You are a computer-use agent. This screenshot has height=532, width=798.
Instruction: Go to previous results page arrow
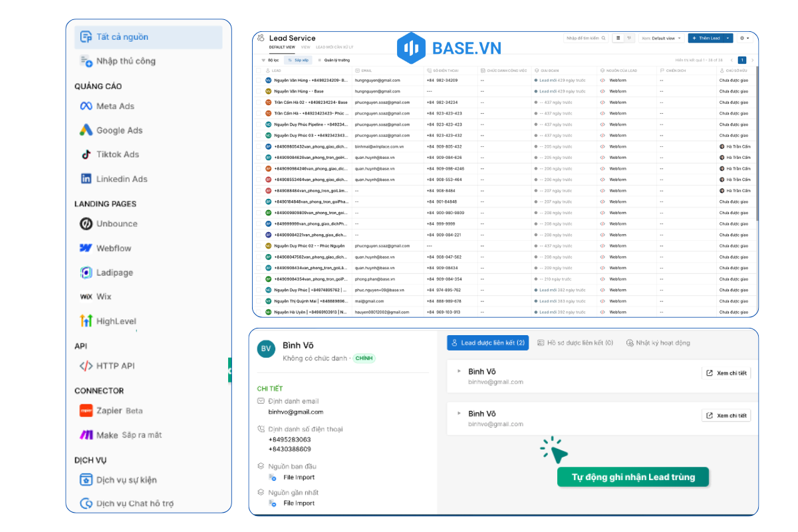(732, 60)
